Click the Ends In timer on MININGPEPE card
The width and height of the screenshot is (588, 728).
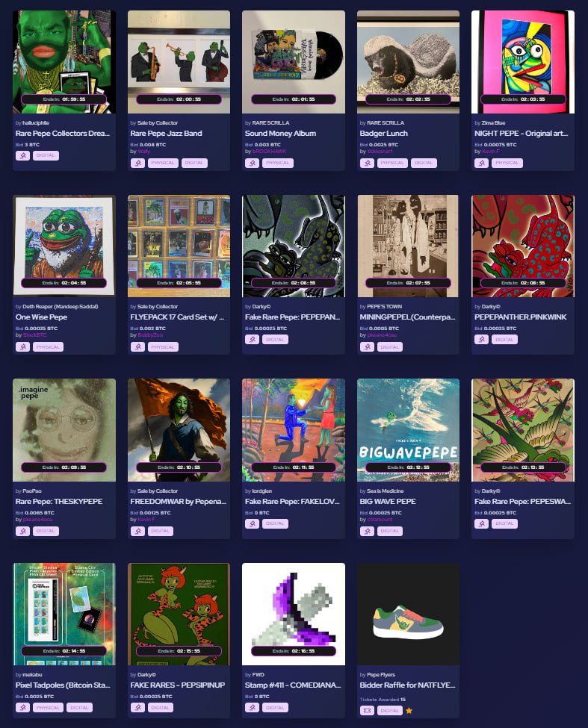(x=408, y=283)
